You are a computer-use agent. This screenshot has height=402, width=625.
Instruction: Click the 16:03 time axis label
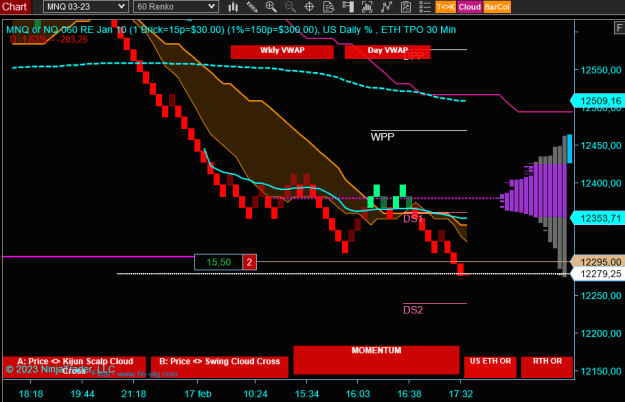pyautogui.click(x=358, y=394)
